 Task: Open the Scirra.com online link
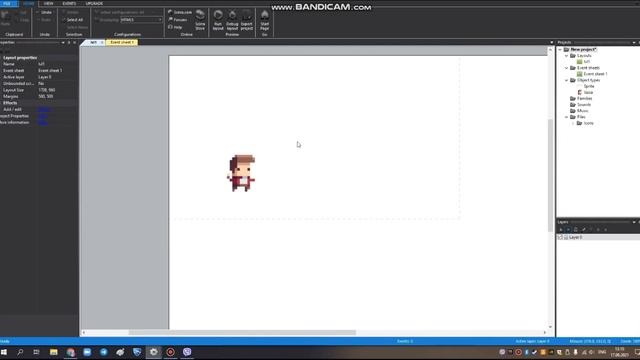[x=180, y=12]
